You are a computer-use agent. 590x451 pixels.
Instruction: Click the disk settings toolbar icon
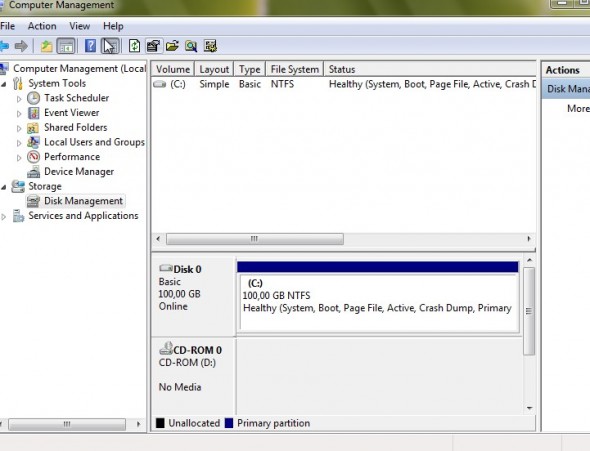point(210,46)
